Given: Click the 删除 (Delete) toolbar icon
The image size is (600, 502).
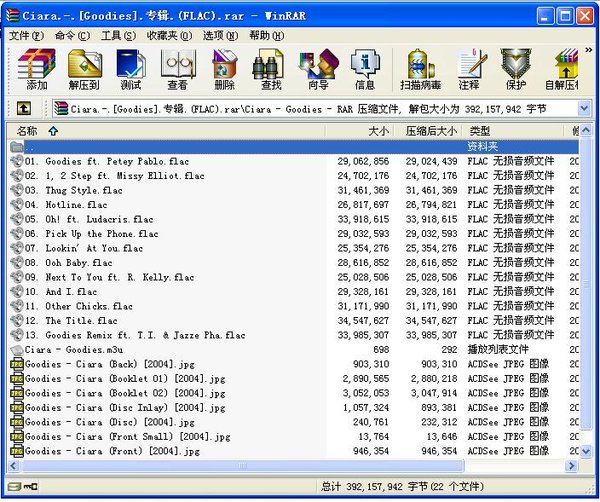Looking at the screenshot, I should [x=224, y=68].
